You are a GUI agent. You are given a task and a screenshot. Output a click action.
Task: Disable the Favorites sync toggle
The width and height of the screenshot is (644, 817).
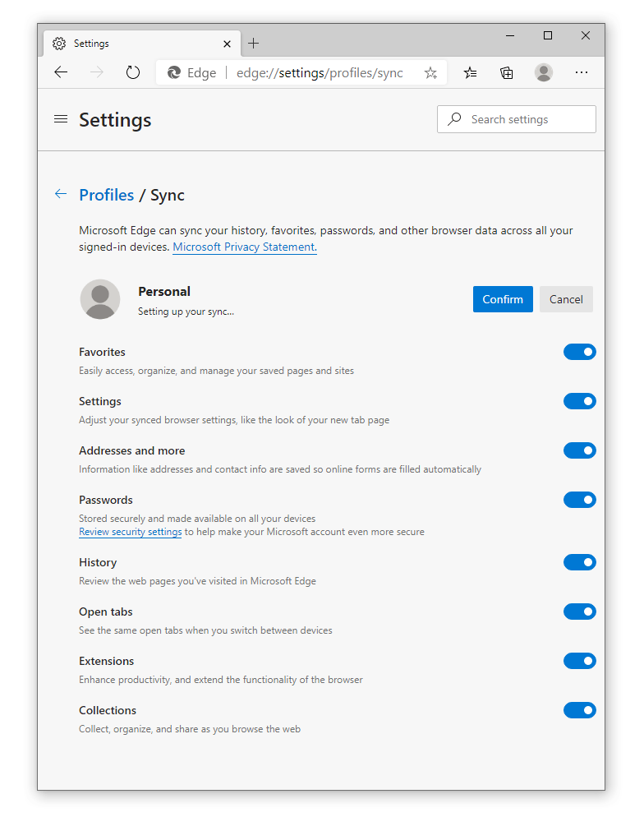coord(580,352)
